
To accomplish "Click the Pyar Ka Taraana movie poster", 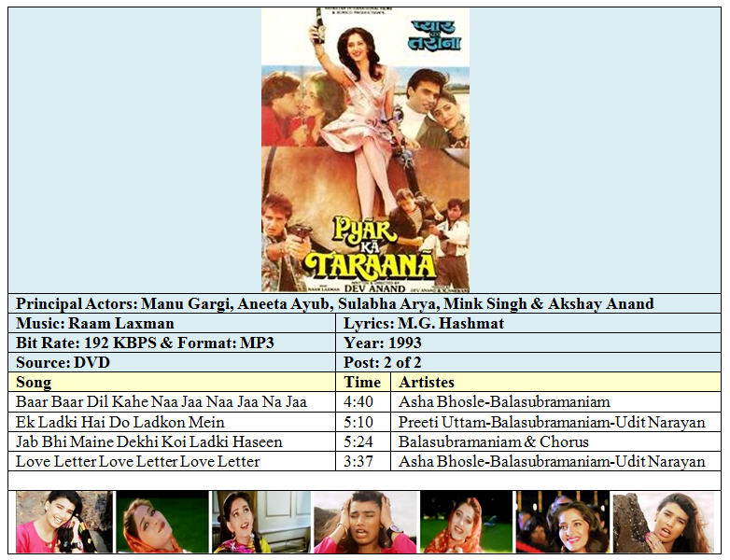I will (365, 150).
